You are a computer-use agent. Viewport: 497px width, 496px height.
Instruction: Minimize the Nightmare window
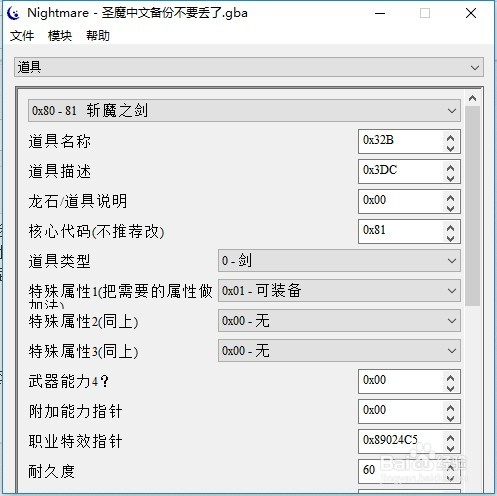click(x=380, y=13)
